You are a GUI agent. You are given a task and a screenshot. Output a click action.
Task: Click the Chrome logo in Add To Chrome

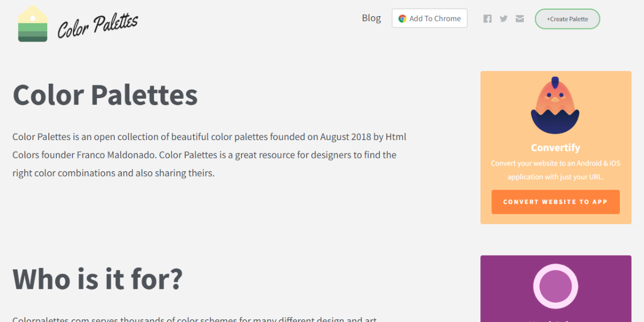pos(402,19)
